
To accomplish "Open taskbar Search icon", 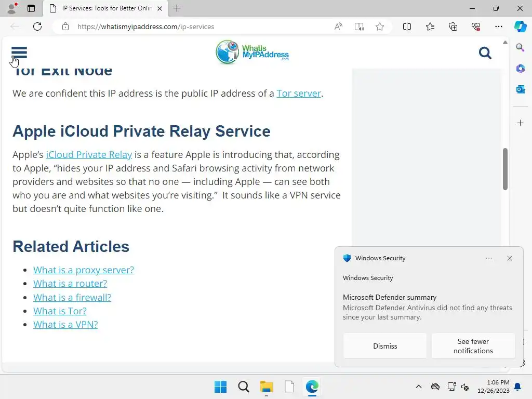I will click(x=243, y=387).
